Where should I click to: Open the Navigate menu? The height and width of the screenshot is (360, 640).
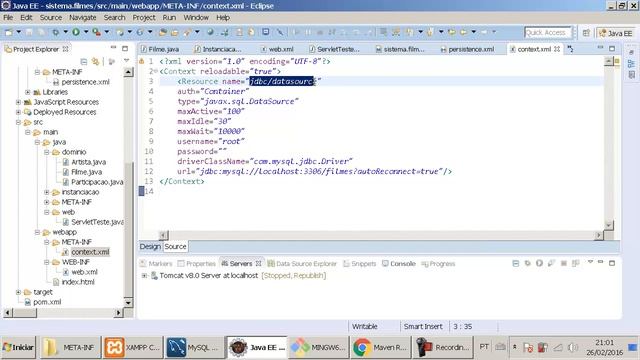[x=82, y=18]
